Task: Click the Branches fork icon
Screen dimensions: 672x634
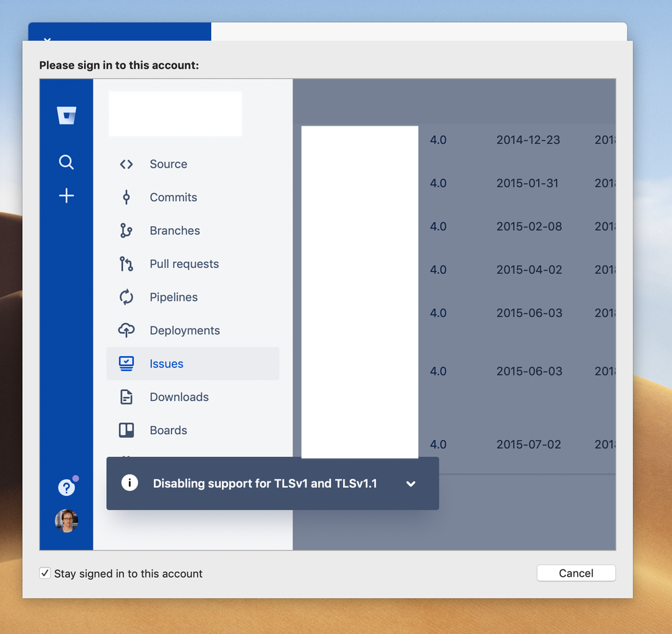Action: point(126,231)
